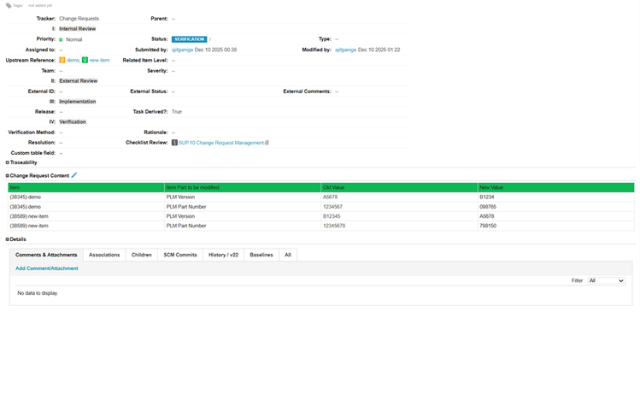Image resolution: width=640 pixels, height=400 pixels.
Task: Click the orange icon before demo reference
Action: (x=62, y=60)
